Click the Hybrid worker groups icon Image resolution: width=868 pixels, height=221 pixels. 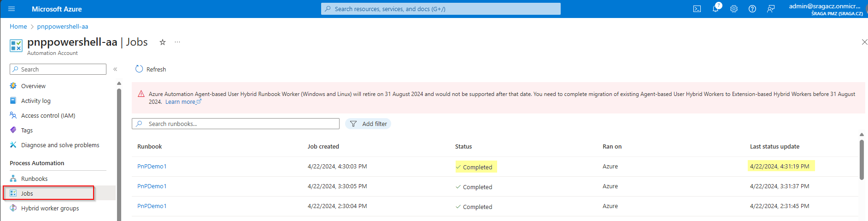tap(13, 208)
